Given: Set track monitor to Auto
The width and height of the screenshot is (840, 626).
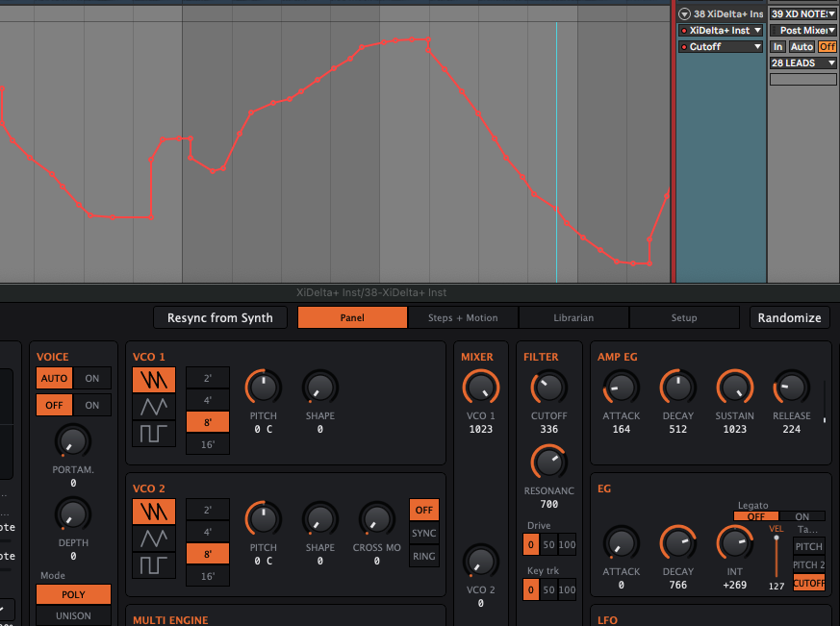Looking at the screenshot, I should pyautogui.click(x=802, y=46).
